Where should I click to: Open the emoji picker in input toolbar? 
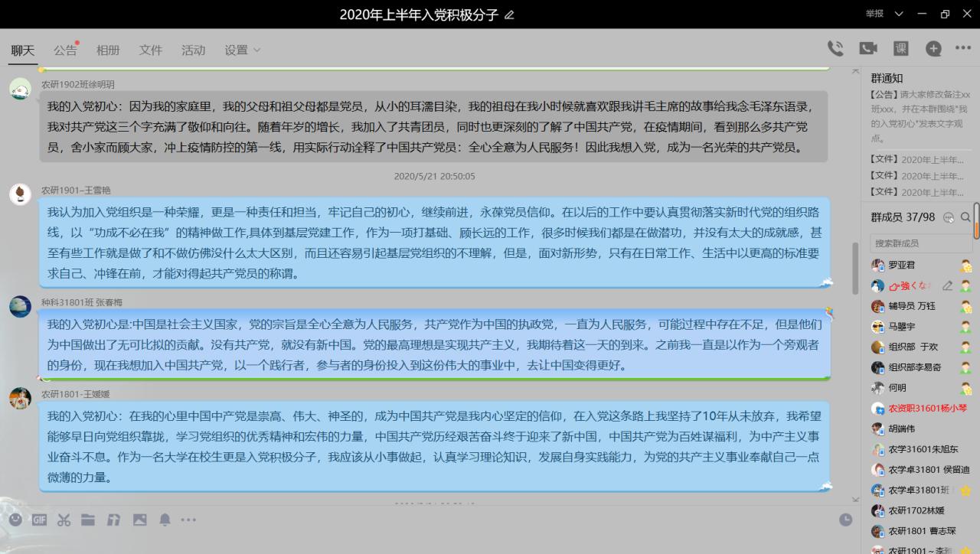click(15, 520)
